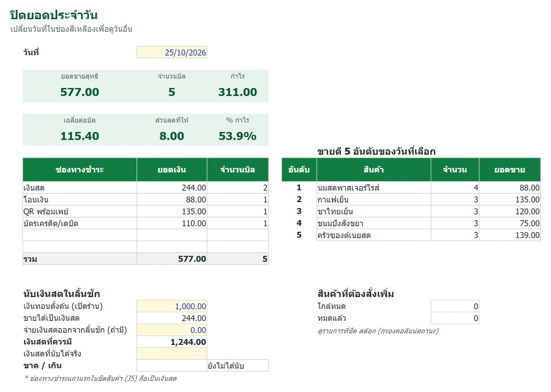Click the subtitle 'เปลี่ยนวันที่ในช่องสีเหลืองเพื่อดูวันอื่น'
Screen dimensions: 551x392
71,29
